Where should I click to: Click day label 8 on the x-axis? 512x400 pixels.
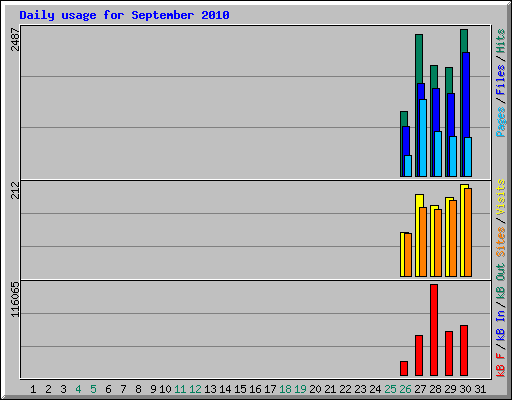tap(138, 389)
